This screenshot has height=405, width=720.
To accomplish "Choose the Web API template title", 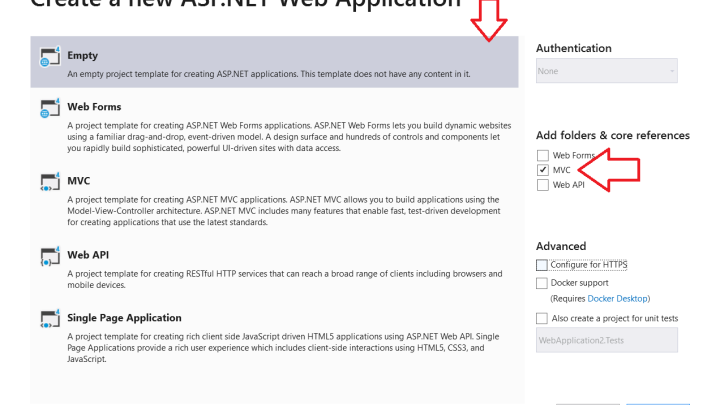I will (88, 255).
